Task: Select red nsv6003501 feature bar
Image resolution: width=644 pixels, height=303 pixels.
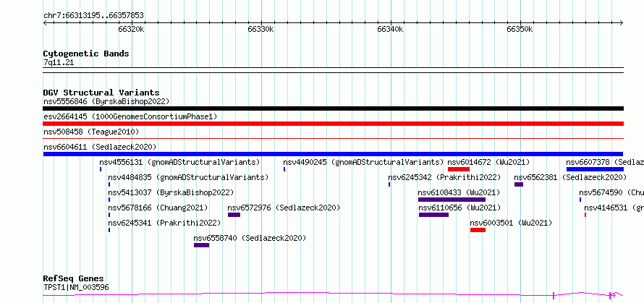Action: coord(478,230)
